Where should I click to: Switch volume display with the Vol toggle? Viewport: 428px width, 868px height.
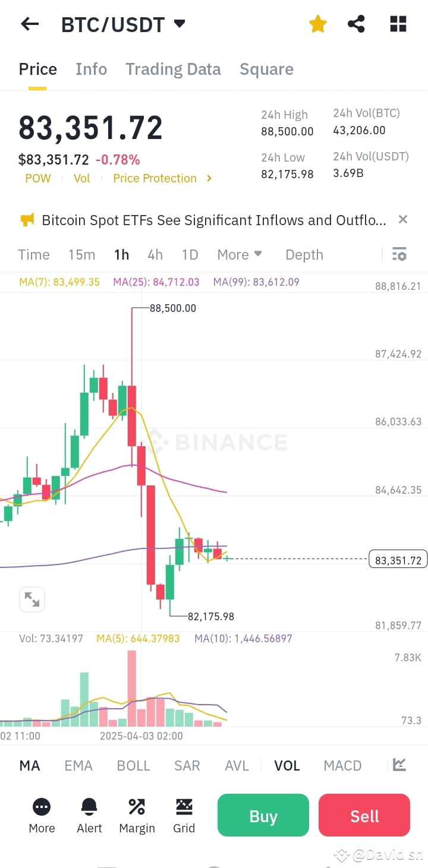coord(81,178)
